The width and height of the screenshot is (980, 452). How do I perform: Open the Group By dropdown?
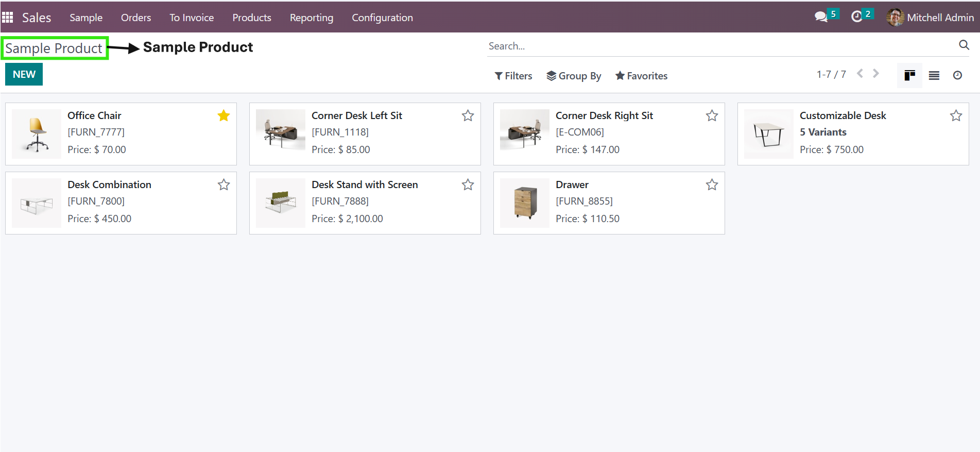tap(574, 76)
